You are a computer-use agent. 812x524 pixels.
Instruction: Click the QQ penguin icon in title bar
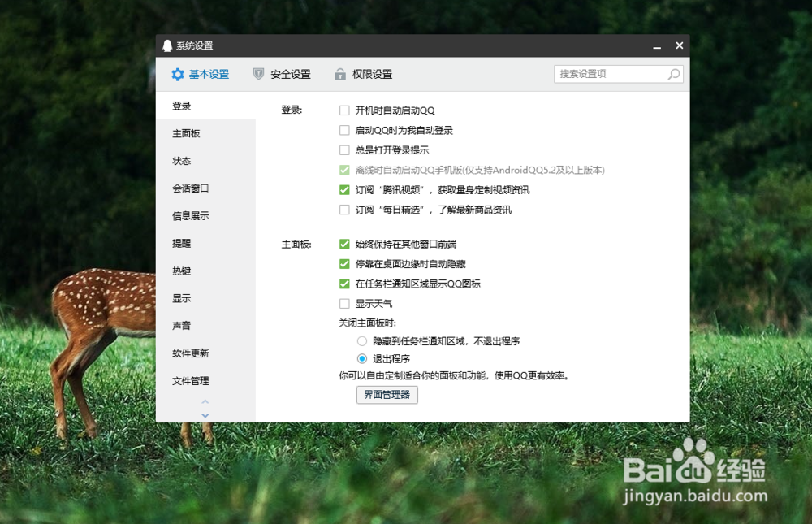(x=167, y=45)
